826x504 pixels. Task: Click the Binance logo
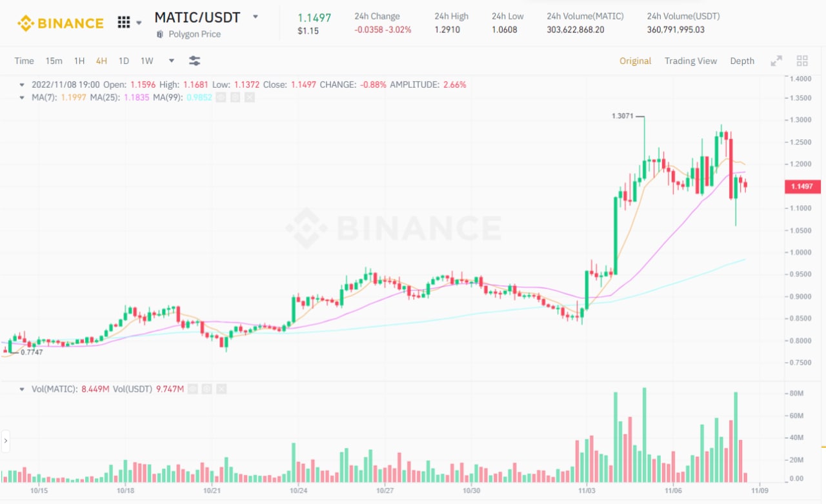[60, 23]
